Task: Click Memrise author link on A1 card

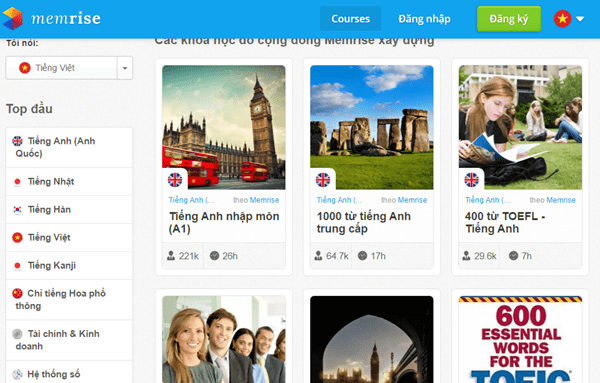Action: coord(264,200)
